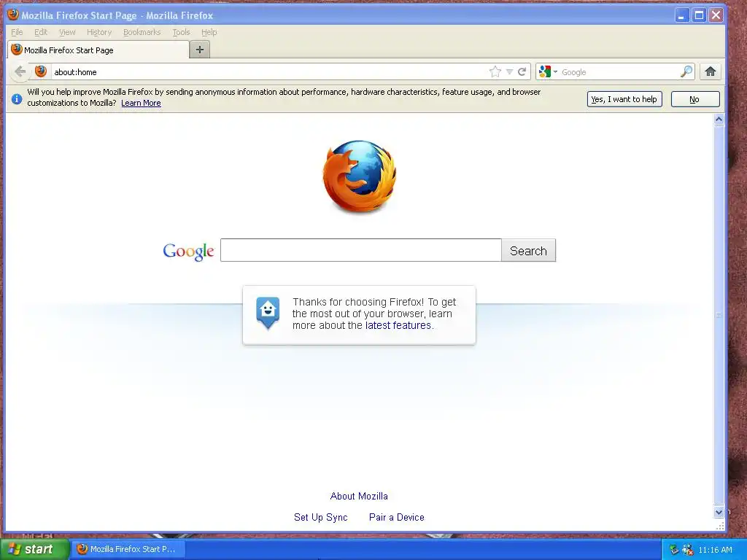Click the network tray icon with red X
Screen dimensions: 747x560
point(687,550)
